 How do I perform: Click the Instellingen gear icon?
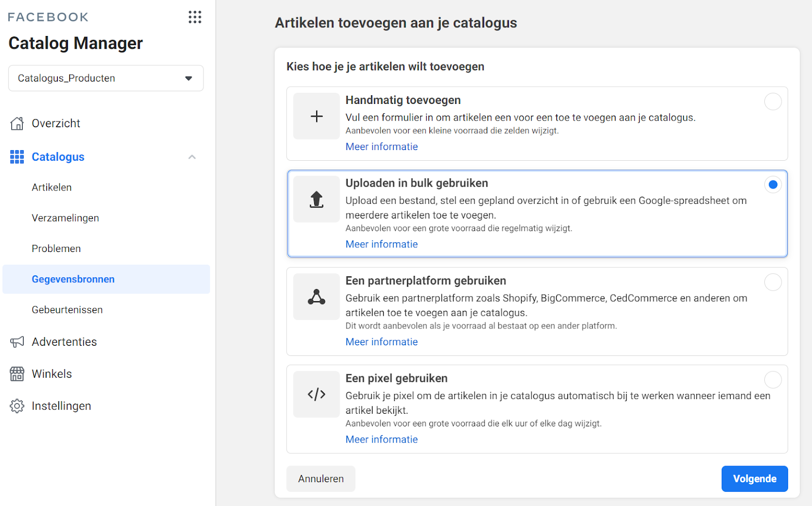point(17,406)
